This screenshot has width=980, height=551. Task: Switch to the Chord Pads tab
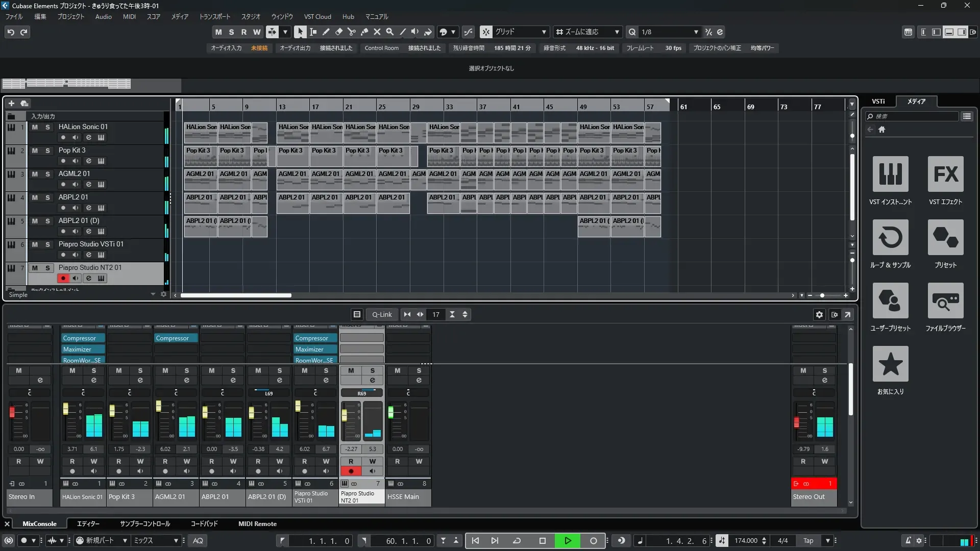click(204, 523)
